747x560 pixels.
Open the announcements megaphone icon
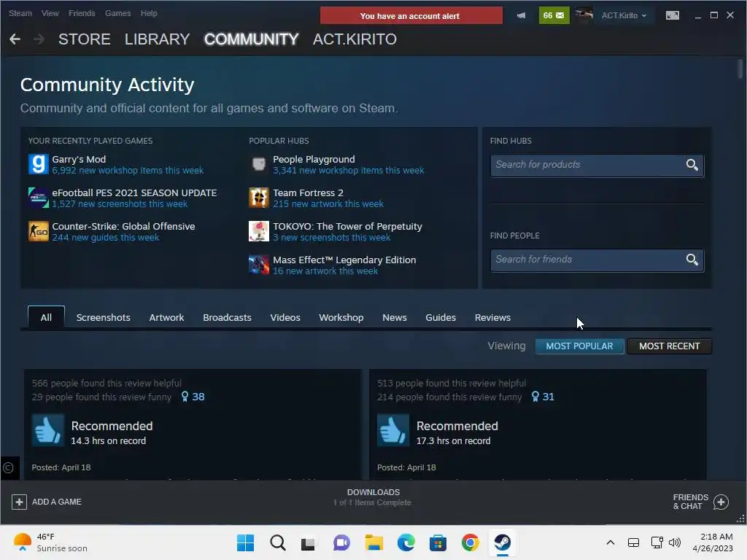pyautogui.click(x=521, y=15)
